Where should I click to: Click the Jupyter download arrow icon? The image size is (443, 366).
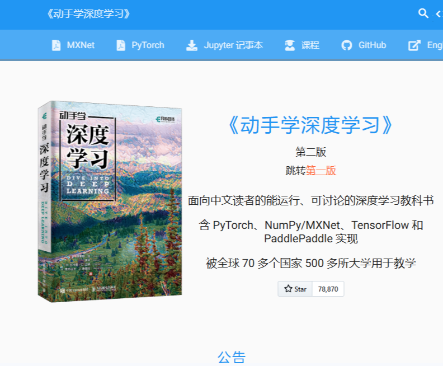pos(191,45)
